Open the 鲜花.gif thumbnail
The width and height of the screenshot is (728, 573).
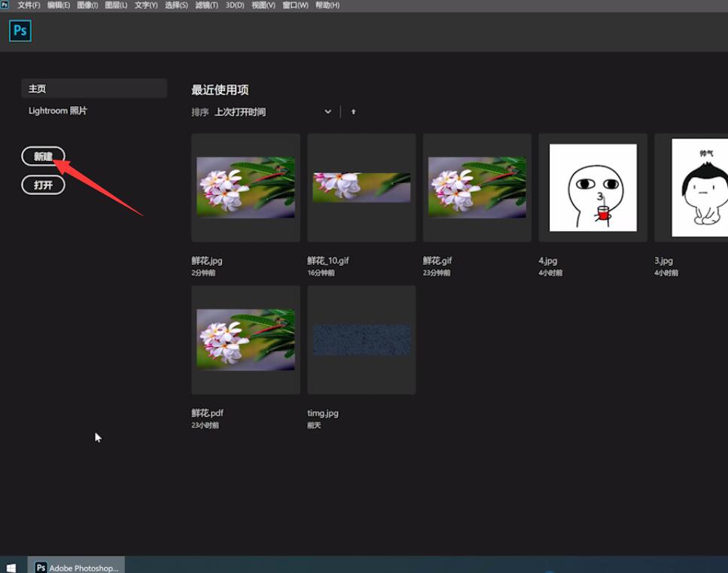(477, 187)
